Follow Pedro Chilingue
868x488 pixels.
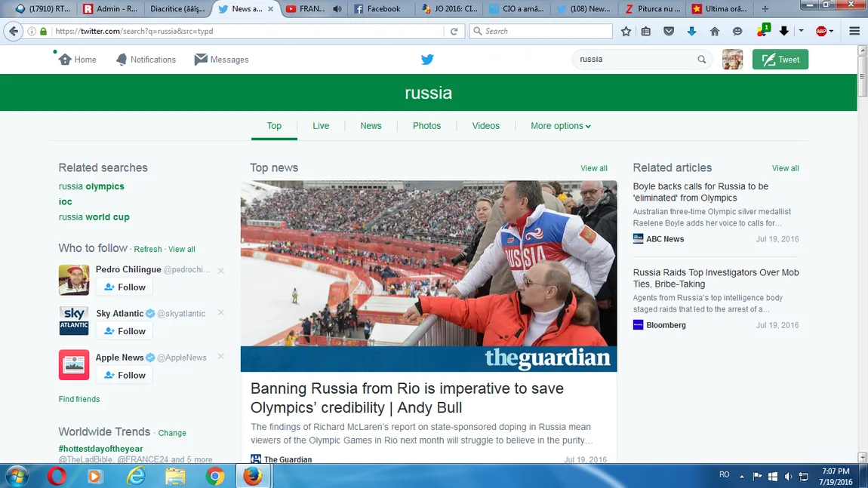(x=125, y=287)
